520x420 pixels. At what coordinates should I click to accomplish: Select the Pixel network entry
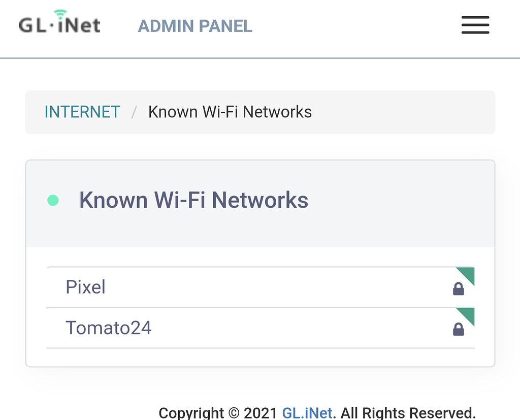(85, 287)
